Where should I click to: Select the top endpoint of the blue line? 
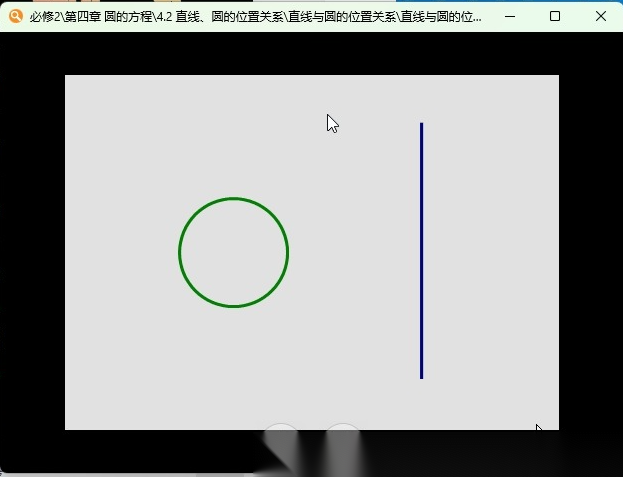421,124
